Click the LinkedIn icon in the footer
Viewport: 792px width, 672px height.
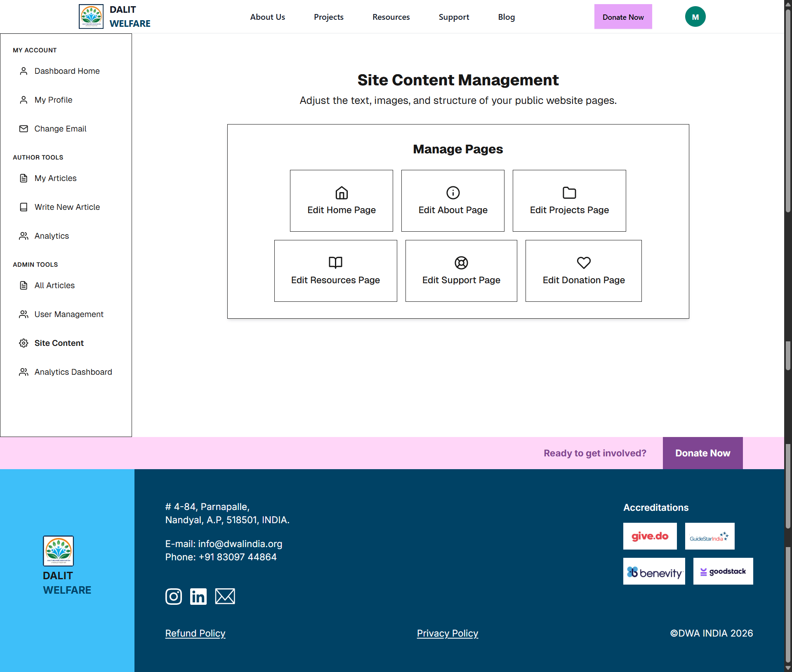coord(198,597)
